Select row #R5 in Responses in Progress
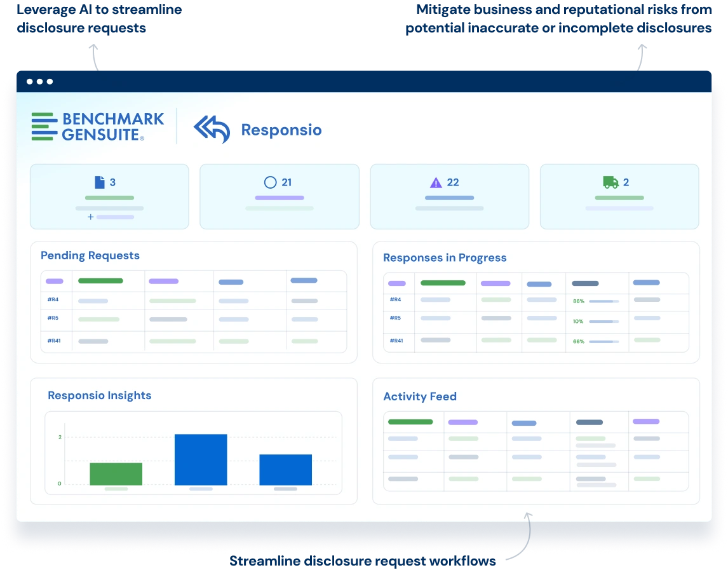 [x=536, y=322]
